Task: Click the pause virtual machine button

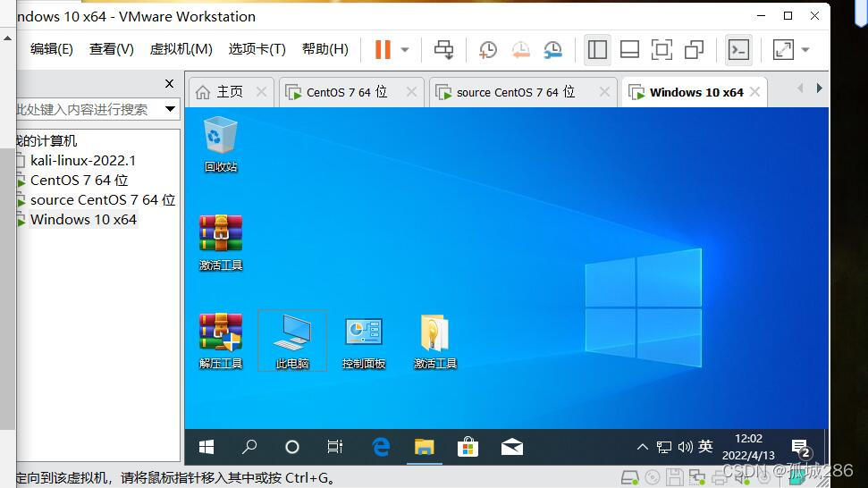Action: (x=383, y=49)
